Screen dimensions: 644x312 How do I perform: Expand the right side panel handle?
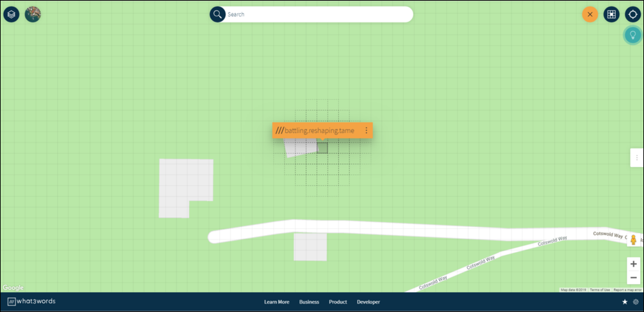pos(636,157)
